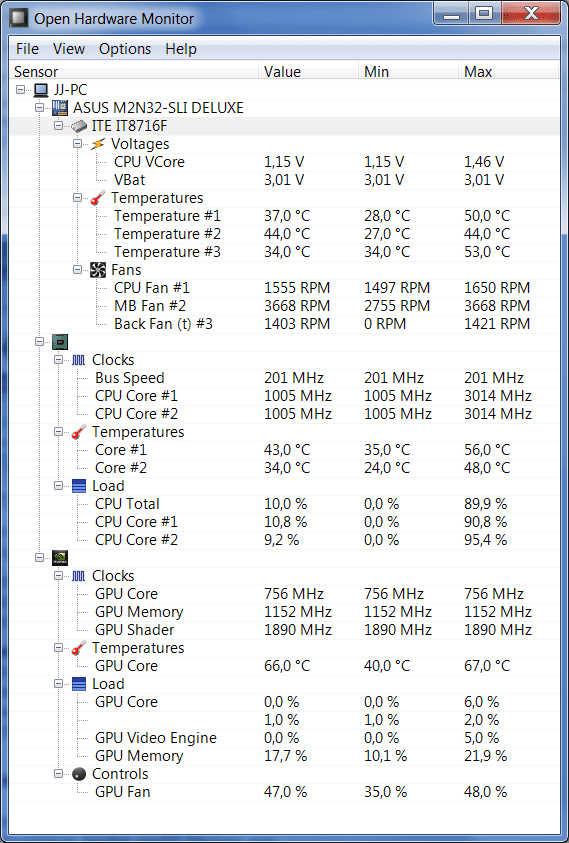Open the View menu

[x=69, y=49]
